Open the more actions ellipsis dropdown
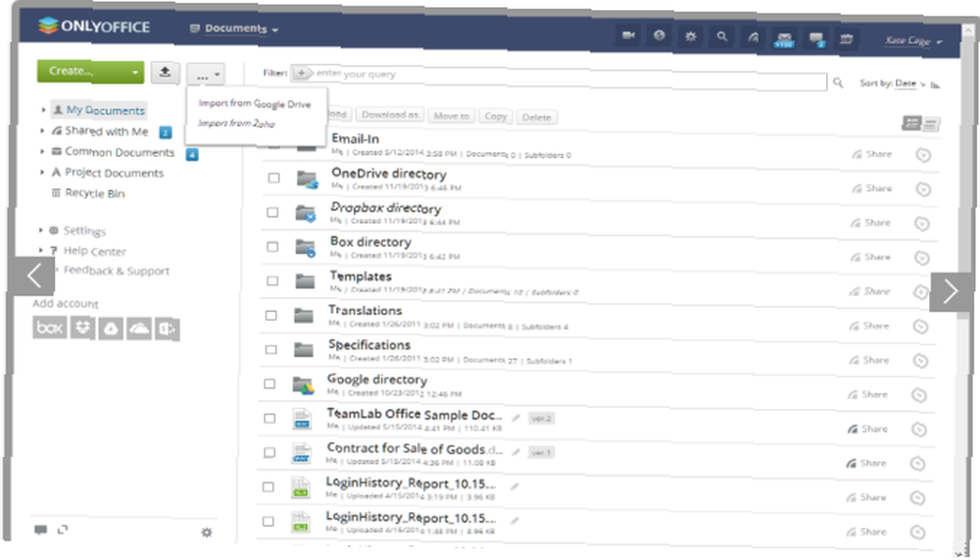The width and height of the screenshot is (980, 560). (x=206, y=76)
